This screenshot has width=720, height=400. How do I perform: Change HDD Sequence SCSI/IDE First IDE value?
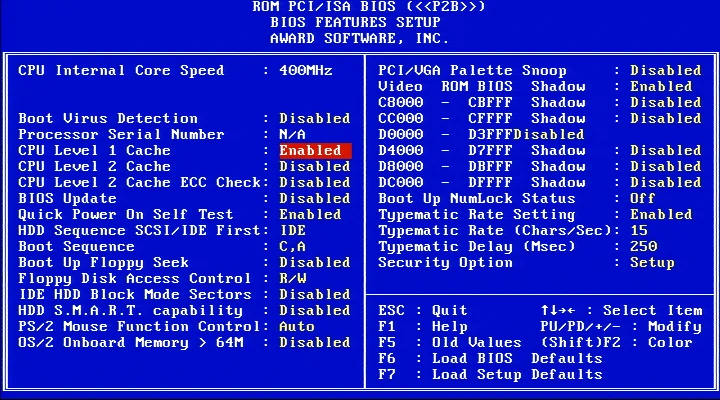click(292, 231)
